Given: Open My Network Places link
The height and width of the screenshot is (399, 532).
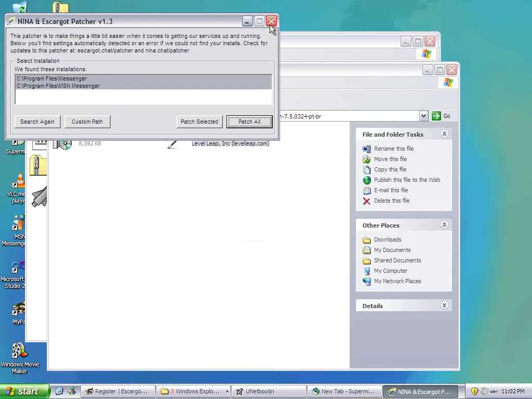Looking at the screenshot, I should [397, 281].
